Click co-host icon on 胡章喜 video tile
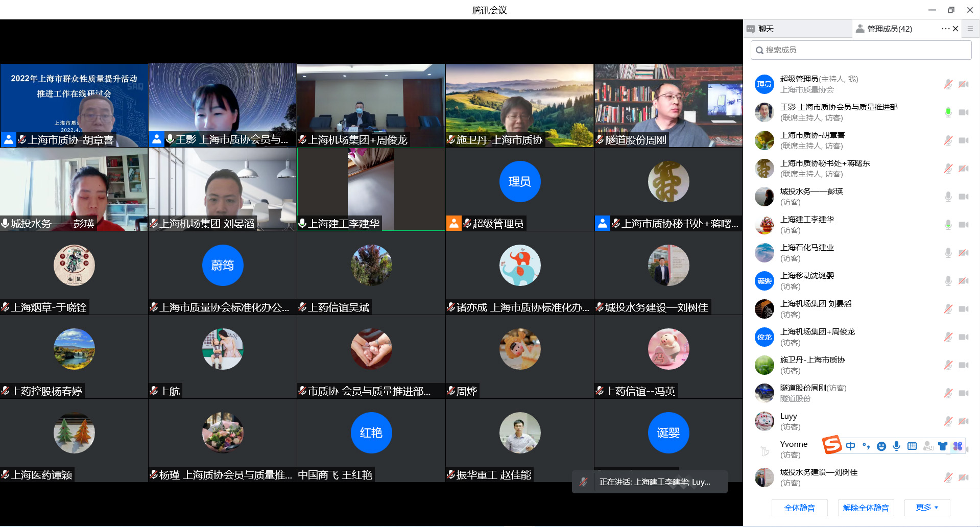The height and width of the screenshot is (527, 980). [9, 139]
